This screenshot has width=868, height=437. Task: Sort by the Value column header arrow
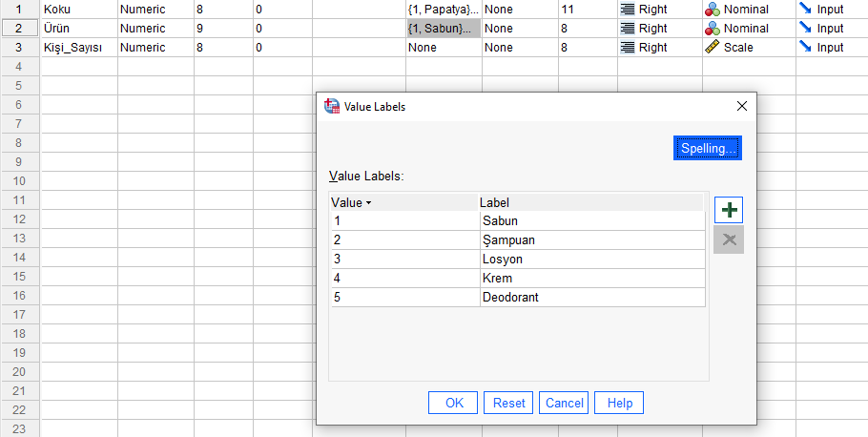(369, 202)
